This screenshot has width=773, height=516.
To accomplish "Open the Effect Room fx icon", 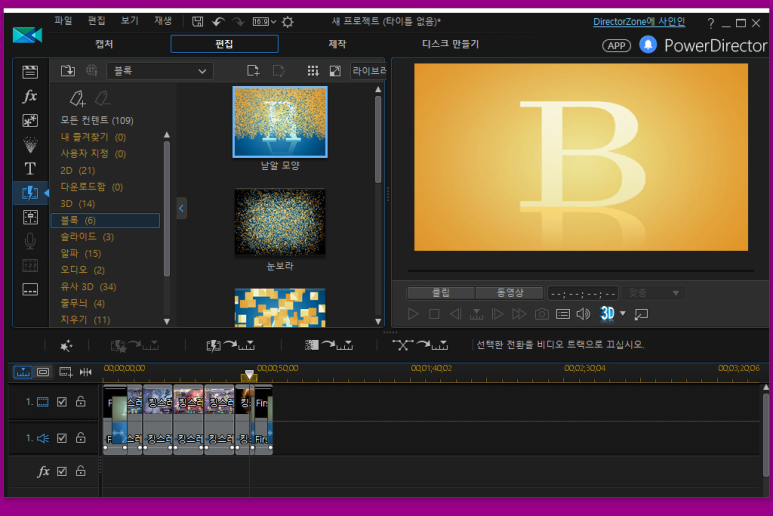I will 30,96.
